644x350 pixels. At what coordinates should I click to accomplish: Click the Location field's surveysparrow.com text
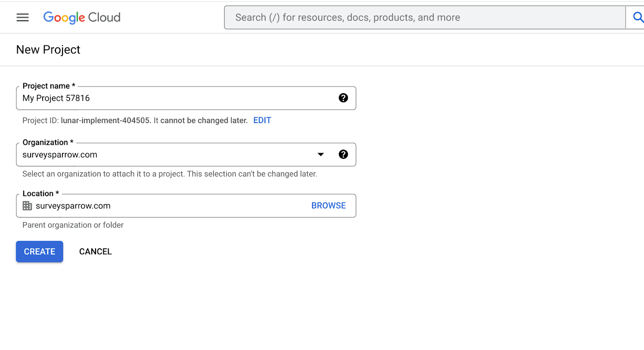point(73,206)
